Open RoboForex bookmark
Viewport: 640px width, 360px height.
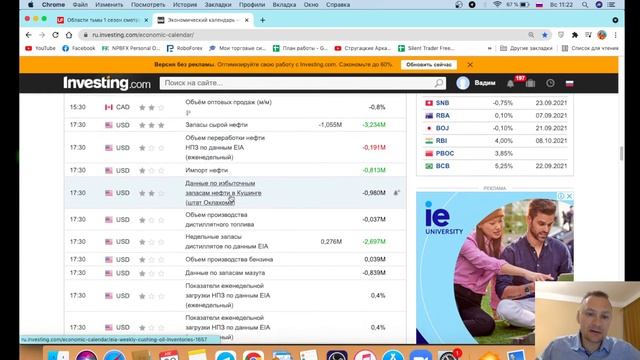click(x=184, y=48)
